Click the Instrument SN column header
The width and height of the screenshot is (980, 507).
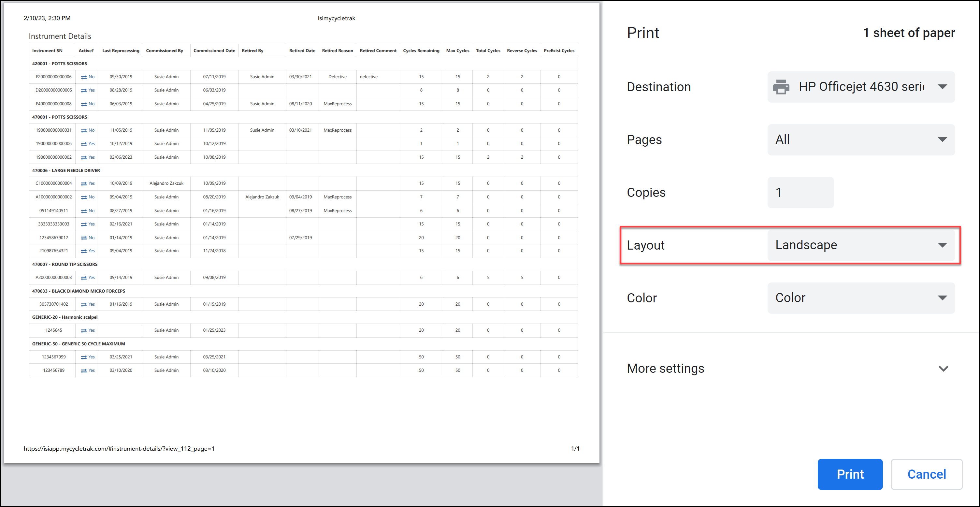point(47,51)
